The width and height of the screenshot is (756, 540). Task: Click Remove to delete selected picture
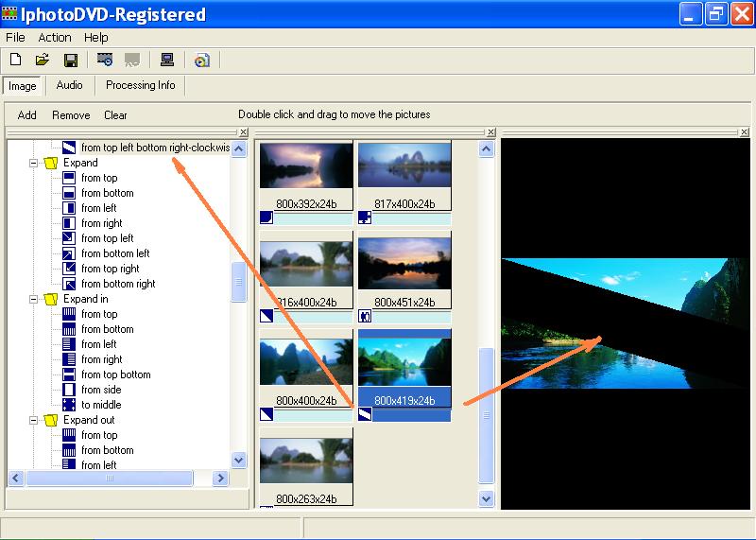point(71,115)
